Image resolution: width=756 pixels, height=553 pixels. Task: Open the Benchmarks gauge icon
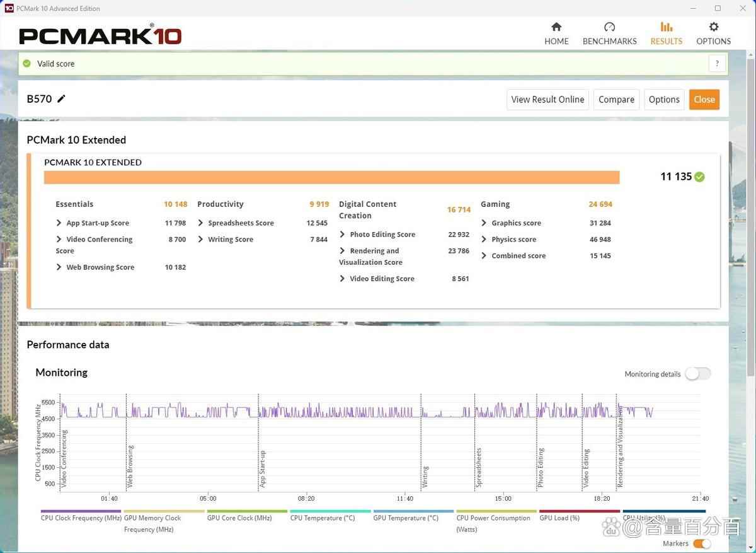click(x=609, y=27)
